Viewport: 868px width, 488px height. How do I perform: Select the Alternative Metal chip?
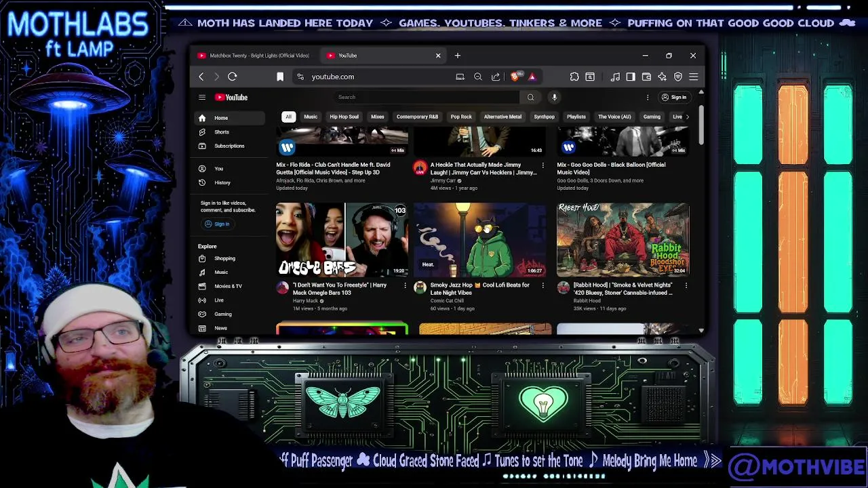point(502,117)
